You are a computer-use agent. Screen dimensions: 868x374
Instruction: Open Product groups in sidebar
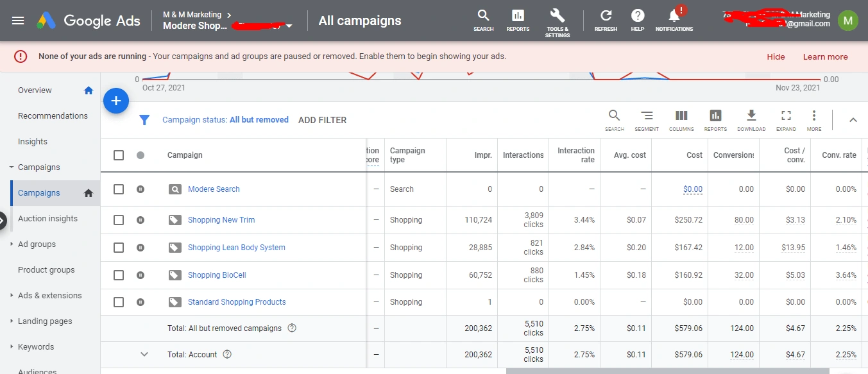pos(46,270)
